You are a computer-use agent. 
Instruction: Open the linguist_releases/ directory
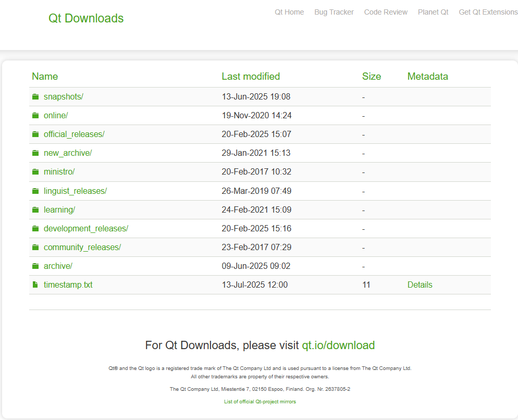coord(76,191)
